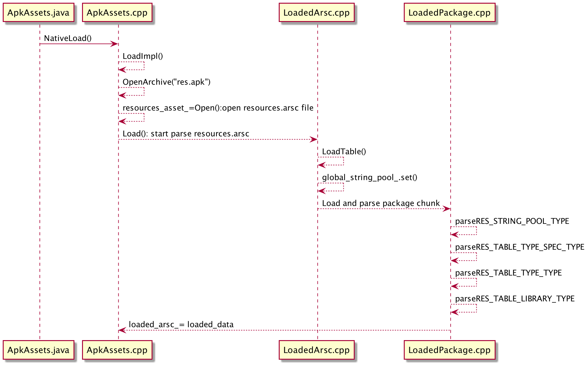Click the top ApkAssets.java participant box
Screen dimensions: 588x367
click(38, 13)
